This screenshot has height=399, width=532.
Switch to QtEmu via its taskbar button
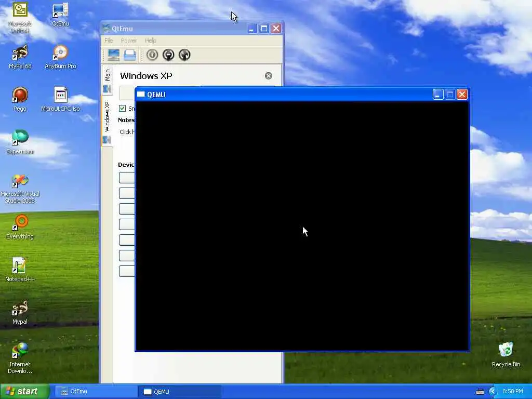pos(96,392)
